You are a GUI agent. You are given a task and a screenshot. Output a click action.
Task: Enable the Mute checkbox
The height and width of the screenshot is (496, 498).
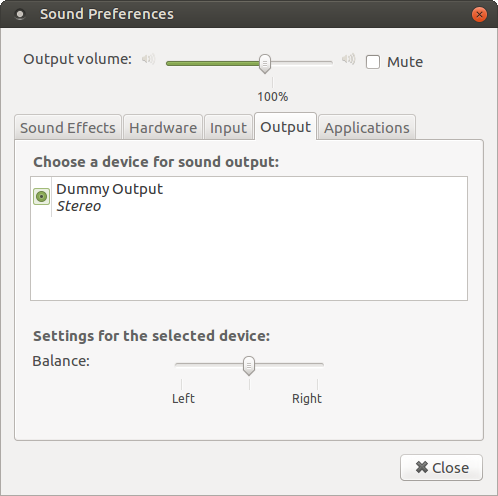coord(373,62)
